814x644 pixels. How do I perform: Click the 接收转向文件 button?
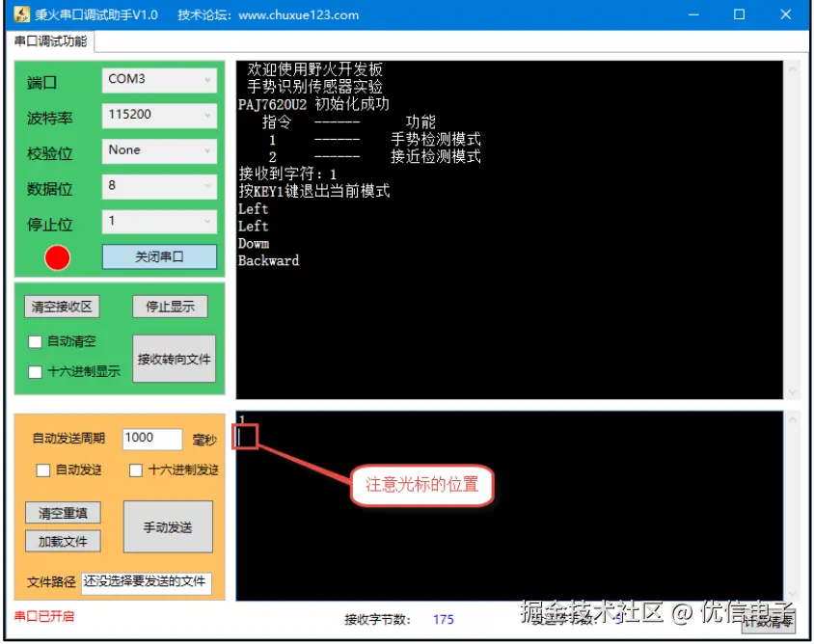pyautogui.click(x=174, y=359)
